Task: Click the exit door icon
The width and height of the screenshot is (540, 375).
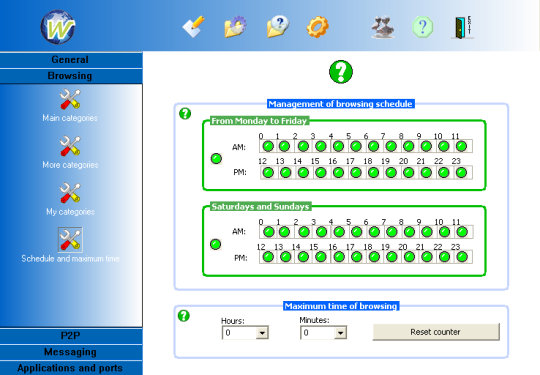Action: tap(463, 27)
